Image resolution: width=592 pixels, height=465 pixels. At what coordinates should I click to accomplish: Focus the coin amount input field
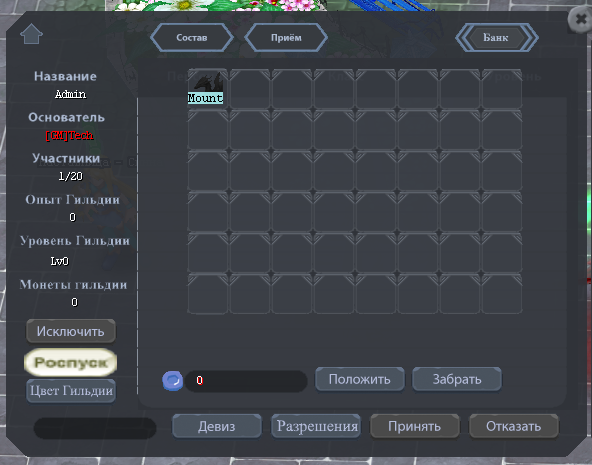pos(246,381)
